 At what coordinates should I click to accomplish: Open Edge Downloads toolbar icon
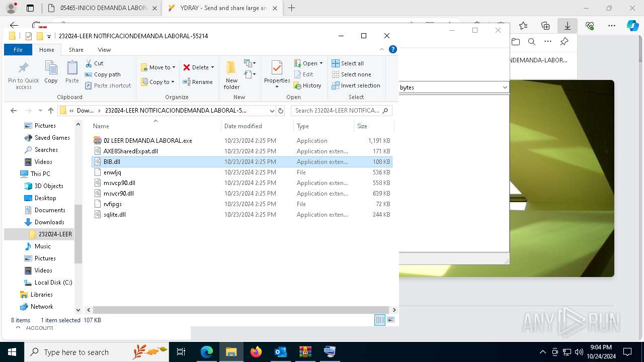[568, 26]
